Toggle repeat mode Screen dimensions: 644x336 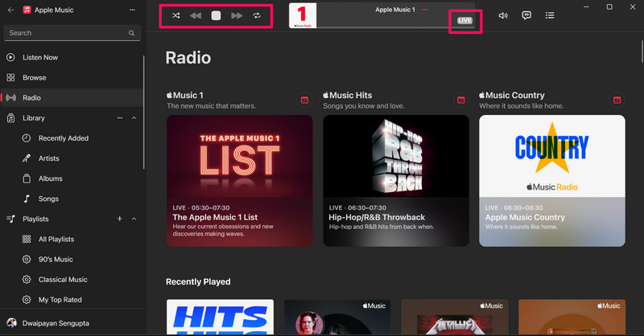tap(257, 15)
